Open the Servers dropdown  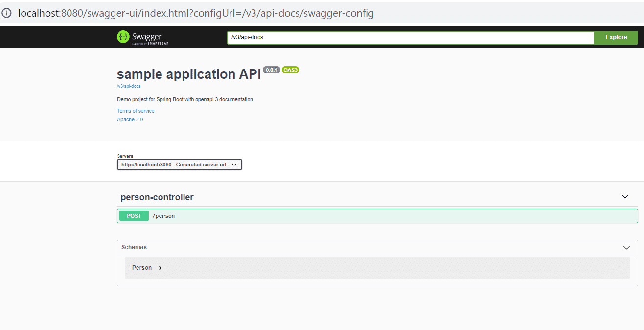coord(180,165)
